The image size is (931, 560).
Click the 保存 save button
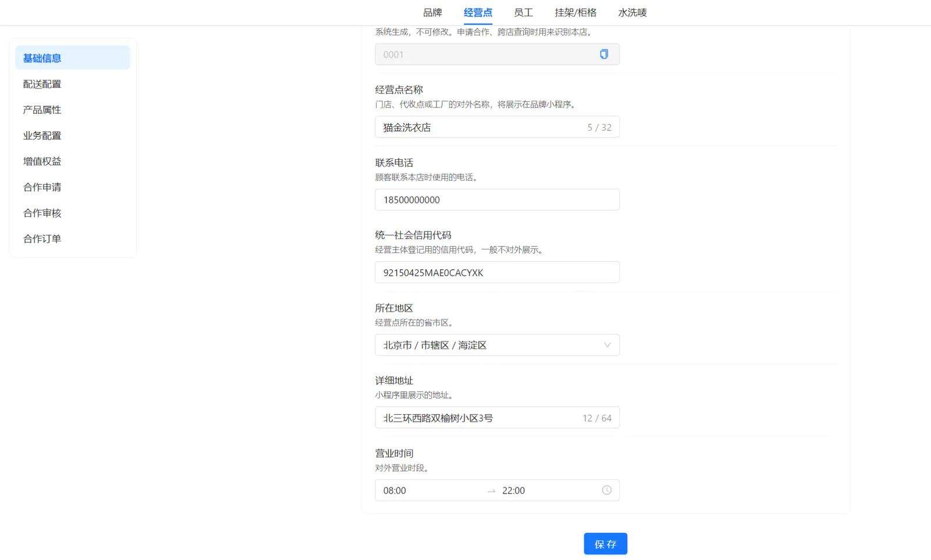coord(605,544)
